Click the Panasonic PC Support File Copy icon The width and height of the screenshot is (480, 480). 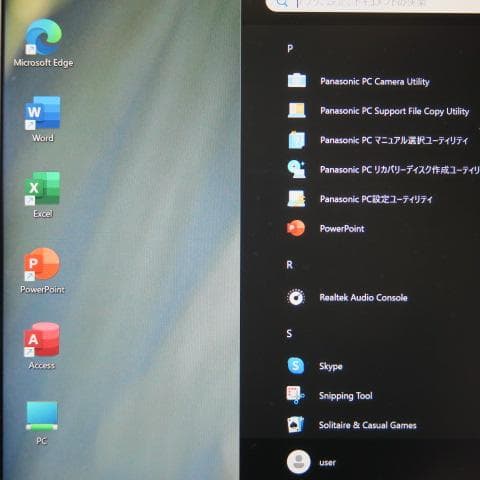[297, 110]
